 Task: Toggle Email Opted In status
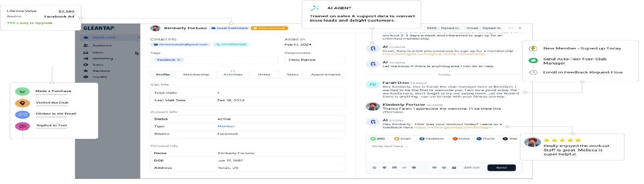(x=483, y=28)
